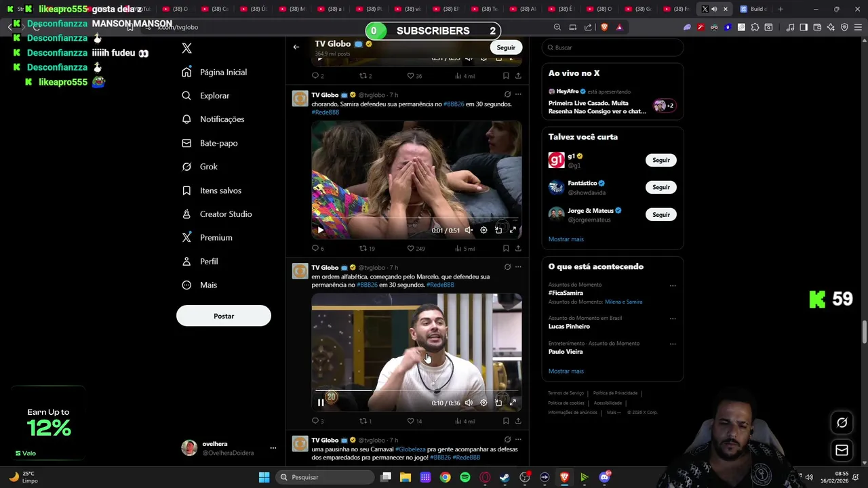Open the #FicaSamira trending topic

coord(566,293)
